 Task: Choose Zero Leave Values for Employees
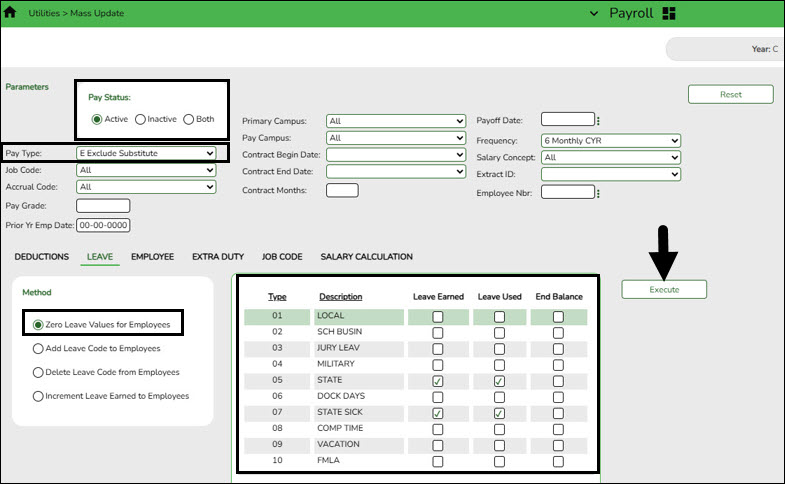(38, 325)
